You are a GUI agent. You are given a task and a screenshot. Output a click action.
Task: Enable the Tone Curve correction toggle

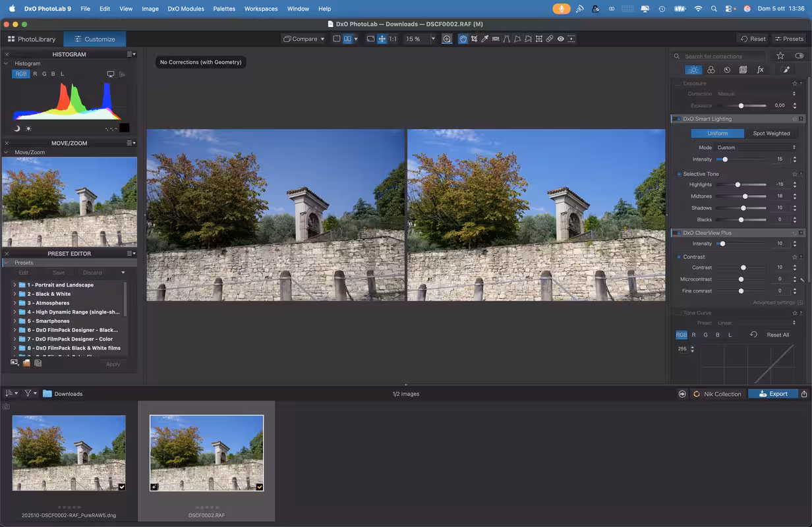(678, 313)
